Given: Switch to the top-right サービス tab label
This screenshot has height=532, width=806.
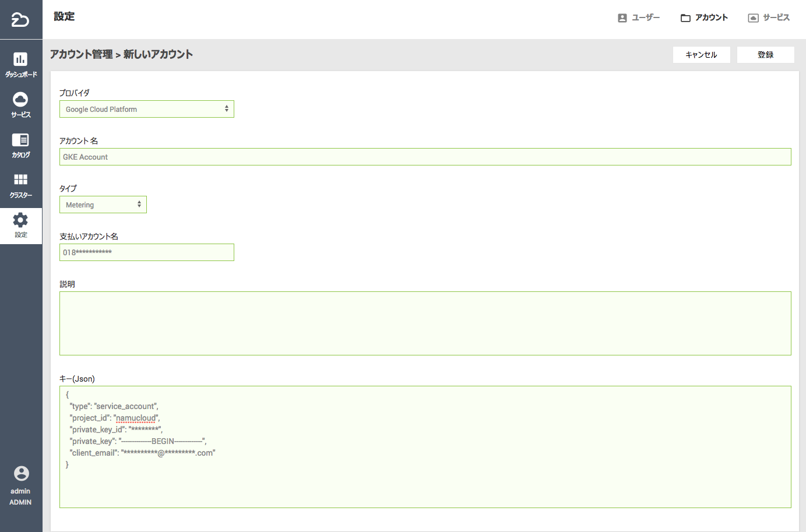Looking at the screenshot, I should pos(776,17).
